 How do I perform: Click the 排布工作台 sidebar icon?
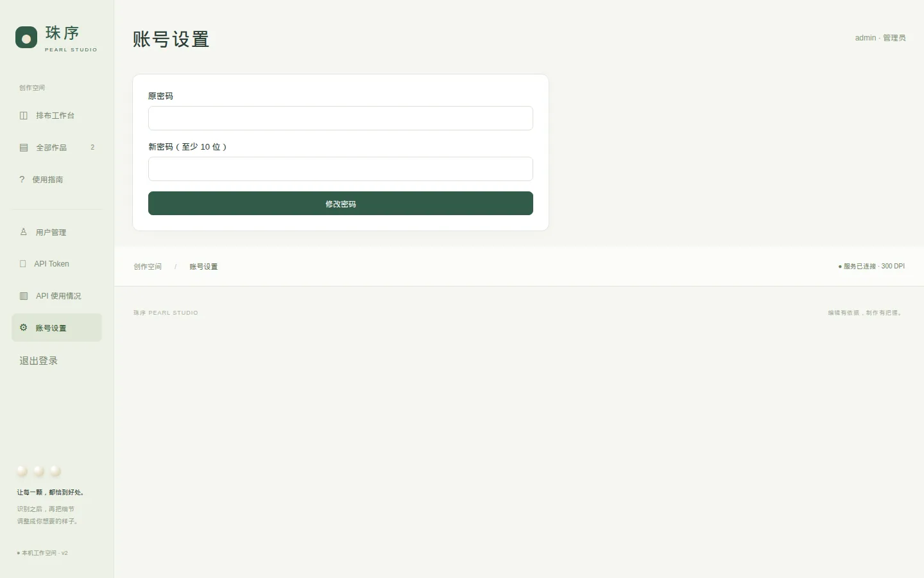coord(24,116)
